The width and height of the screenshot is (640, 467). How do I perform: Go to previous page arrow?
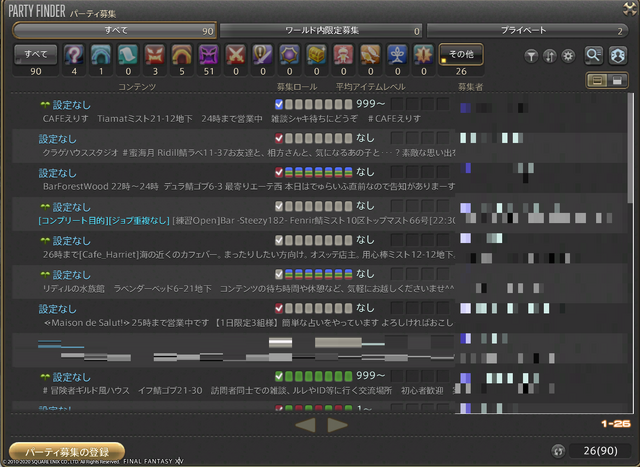tap(306, 425)
